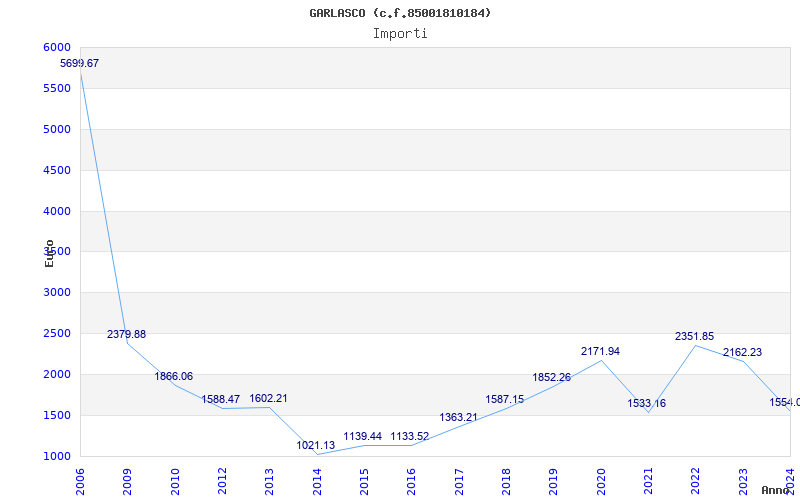
Task: Click the 2009 x-axis year label
Action: coord(128,482)
